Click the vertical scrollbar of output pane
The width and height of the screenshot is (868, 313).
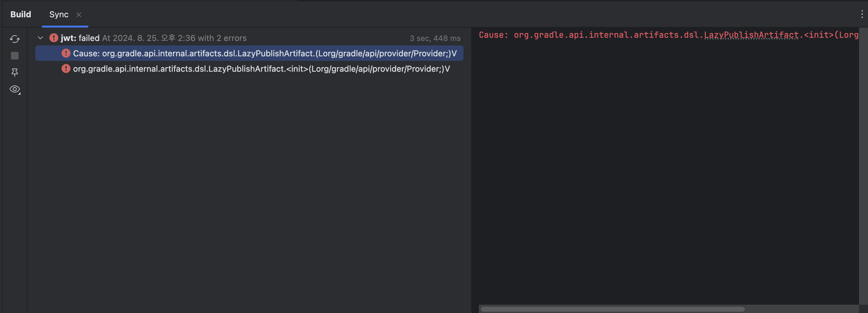tap(863, 165)
